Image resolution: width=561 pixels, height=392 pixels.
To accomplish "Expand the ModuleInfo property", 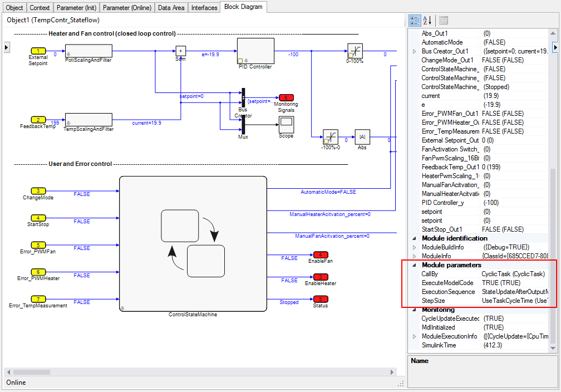I will coord(414,256).
